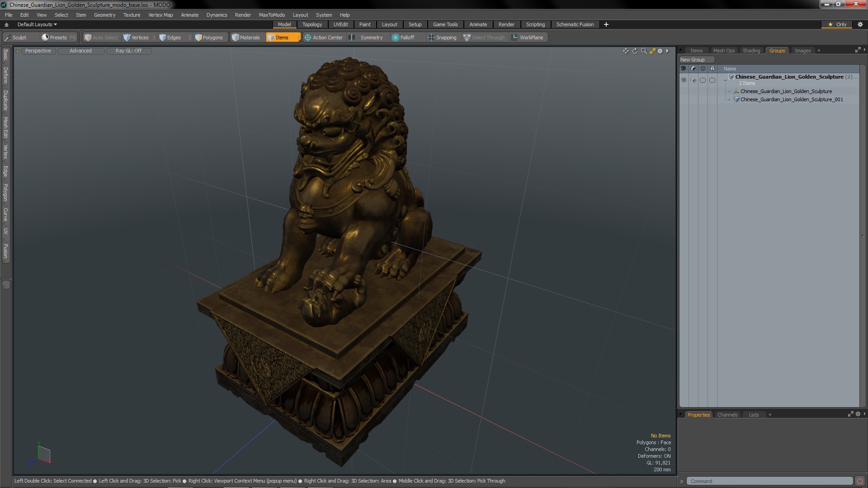Open the File menu
This screenshot has height=488, width=868.
pyautogui.click(x=9, y=15)
